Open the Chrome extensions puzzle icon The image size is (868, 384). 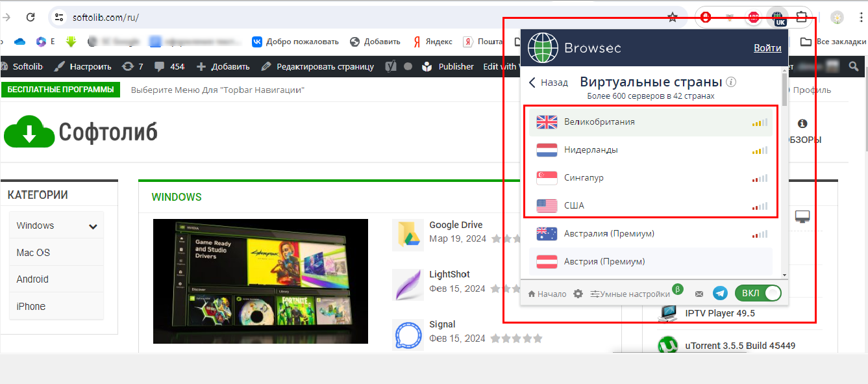point(801,18)
